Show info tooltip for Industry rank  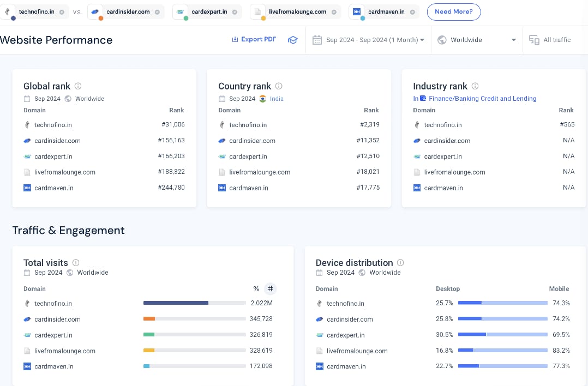[x=475, y=86]
